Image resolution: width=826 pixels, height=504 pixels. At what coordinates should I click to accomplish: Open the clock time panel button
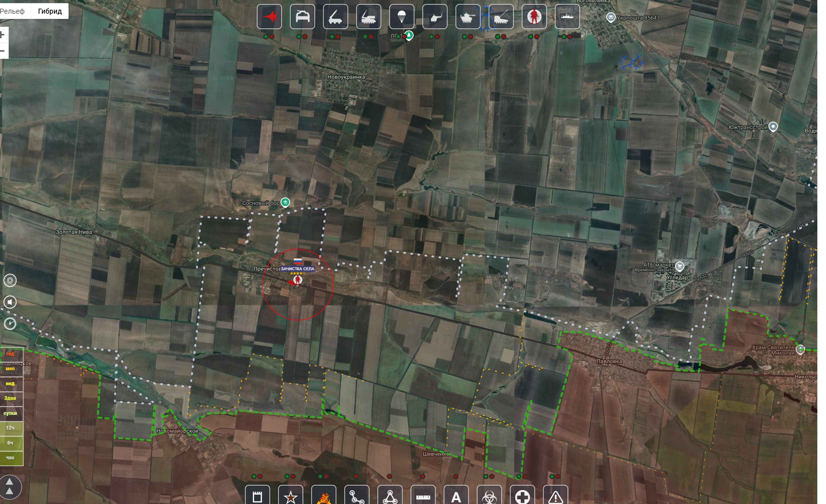[x=10, y=324]
